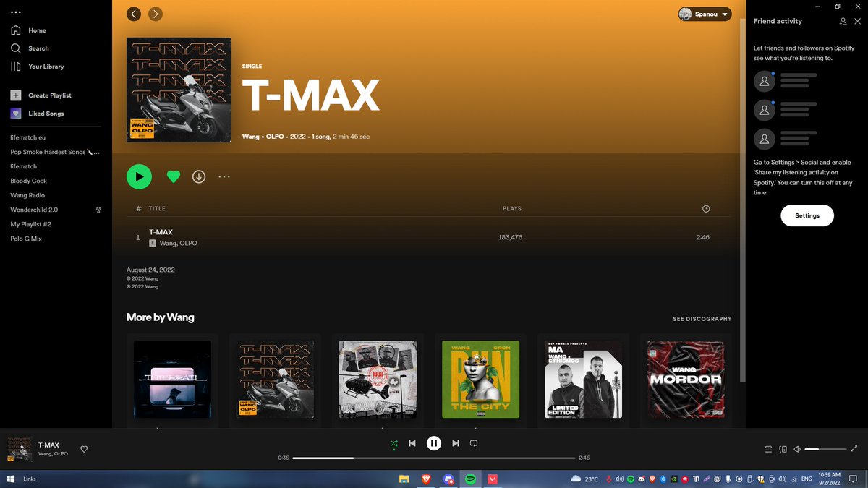Screen dimensions: 868x488
Task: Seek on the song progress bar
Action: pos(434,458)
